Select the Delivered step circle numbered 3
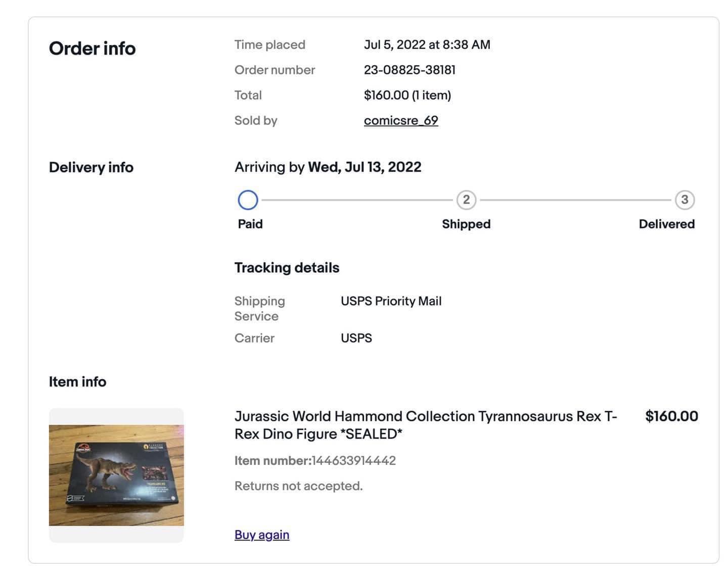 click(685, 200)
